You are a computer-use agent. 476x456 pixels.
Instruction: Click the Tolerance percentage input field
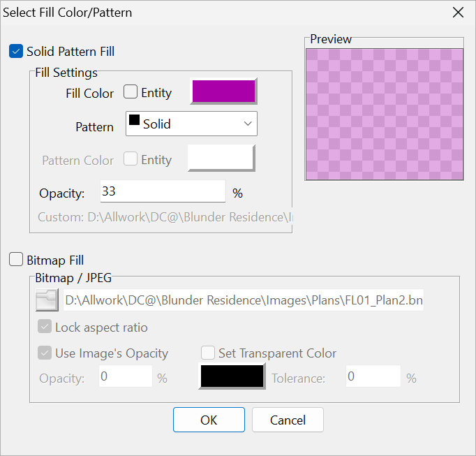click(x=373, y=376)
